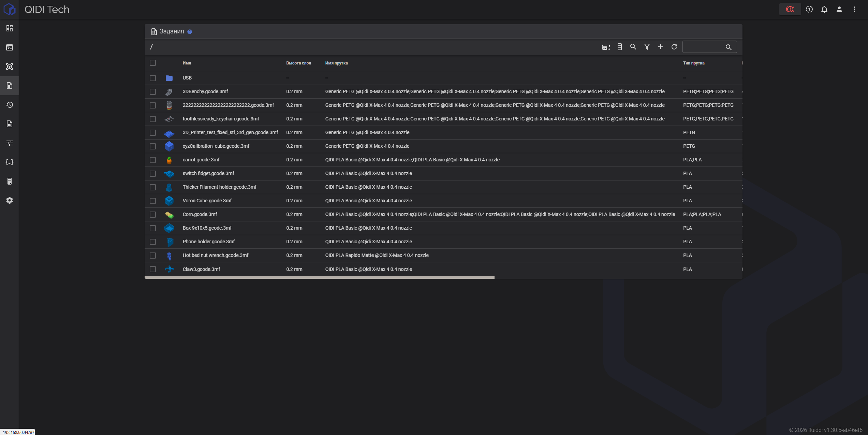Open the console page from sidebar

[10, 47]
